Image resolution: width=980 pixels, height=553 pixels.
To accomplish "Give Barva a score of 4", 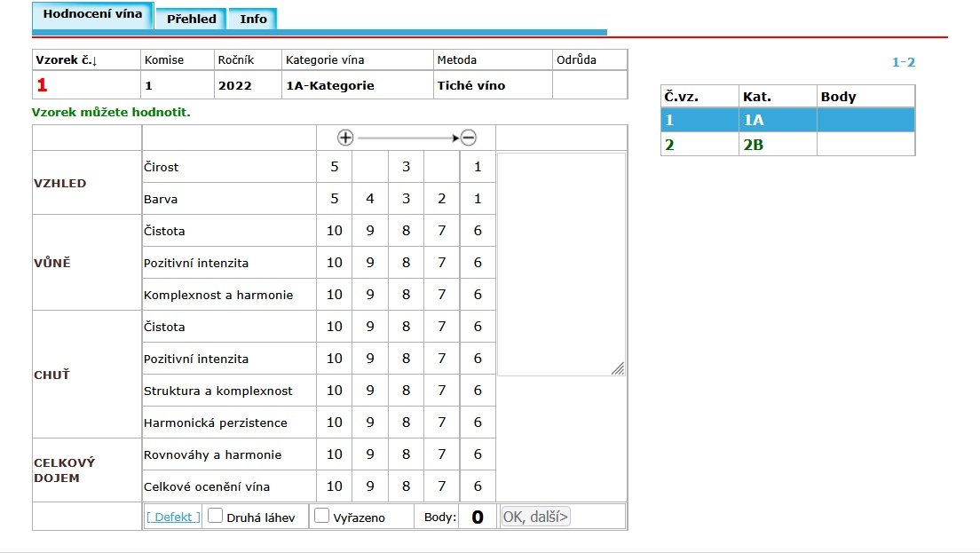I will 370,199.
